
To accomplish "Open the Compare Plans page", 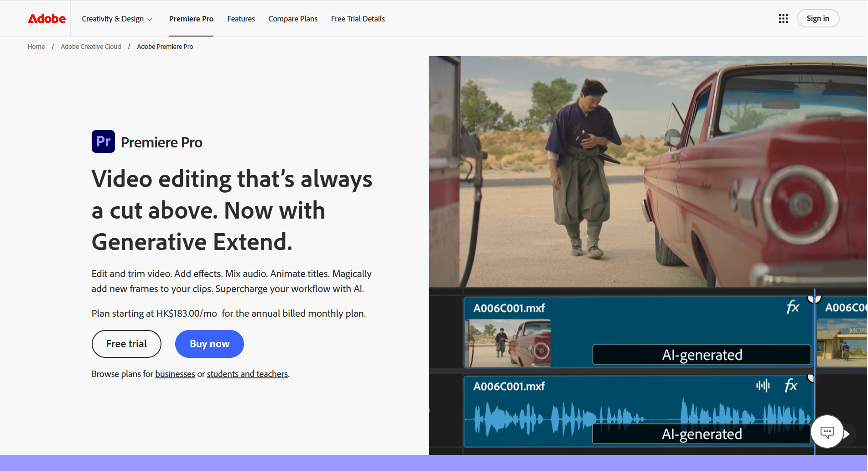I will coord(292,19).
